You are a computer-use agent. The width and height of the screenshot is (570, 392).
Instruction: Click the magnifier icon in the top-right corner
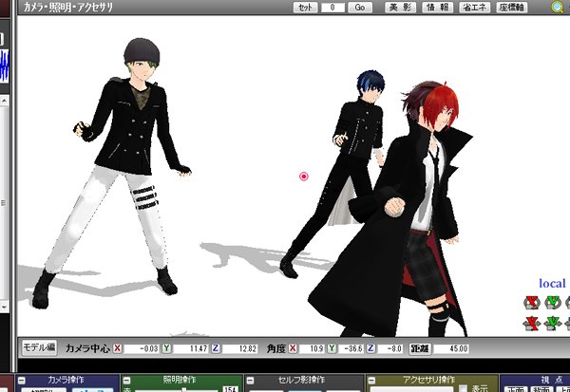[558, 7]
